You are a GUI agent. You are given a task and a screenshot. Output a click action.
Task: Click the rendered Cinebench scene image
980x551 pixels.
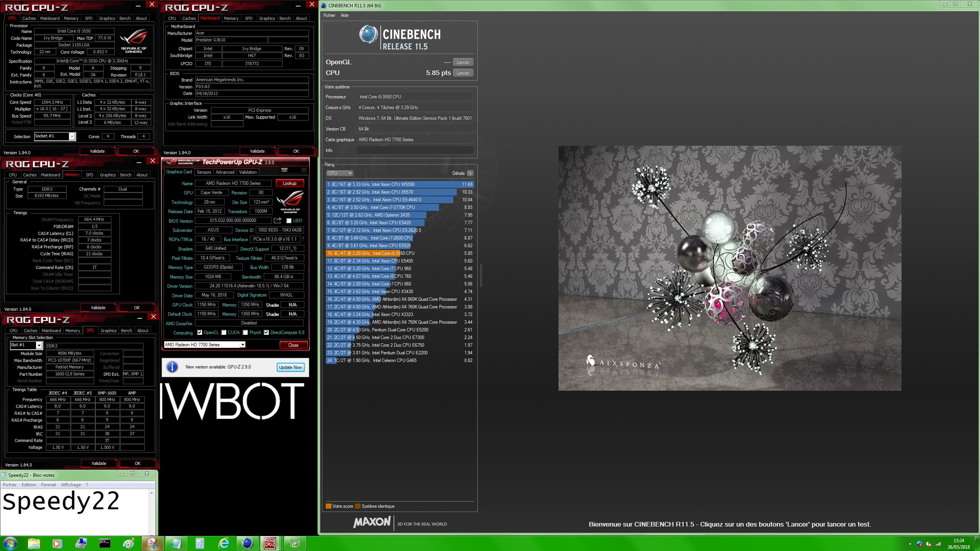pos(730,268)
